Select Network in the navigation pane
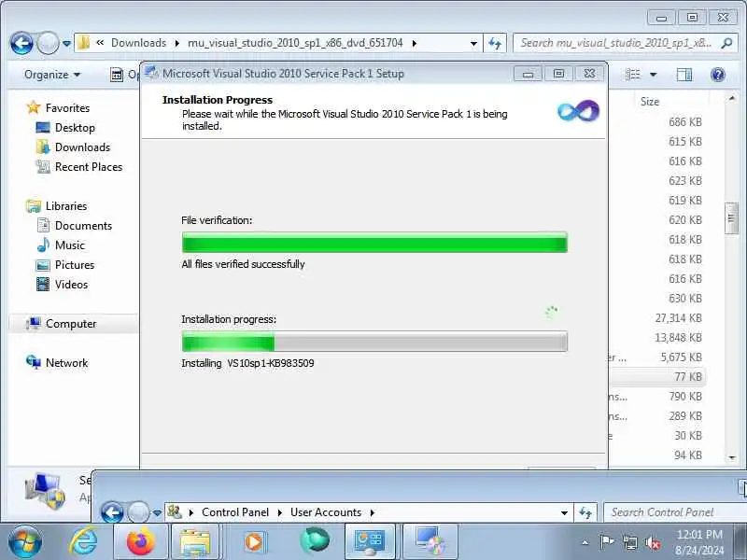This screenshot has height=560, width=747. click(x=66, y=363)
